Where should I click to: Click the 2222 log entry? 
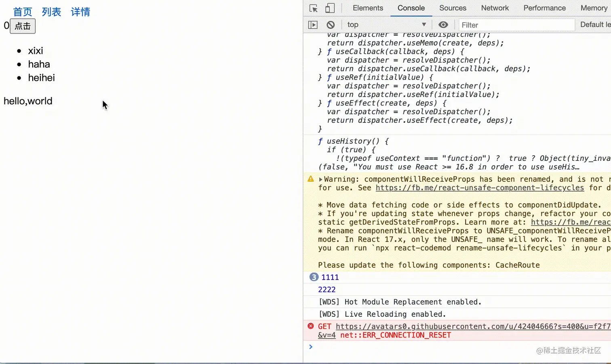click(327, 290)
